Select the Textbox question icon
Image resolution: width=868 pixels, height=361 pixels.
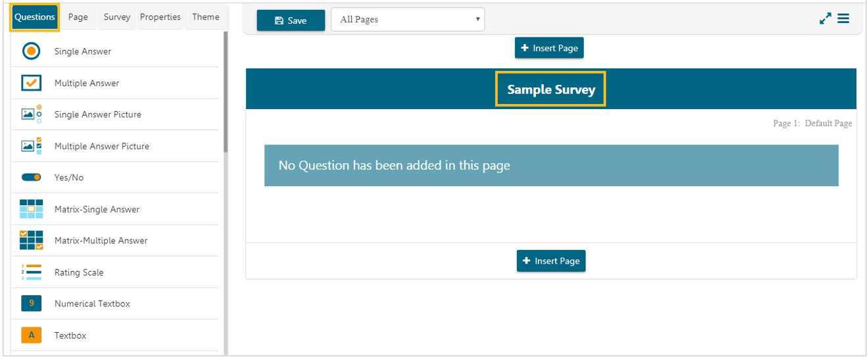31,335
